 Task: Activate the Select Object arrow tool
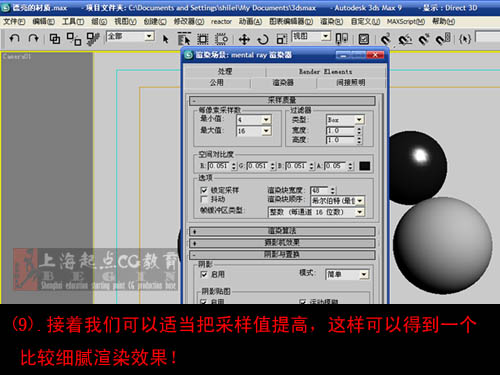(165, 39)
